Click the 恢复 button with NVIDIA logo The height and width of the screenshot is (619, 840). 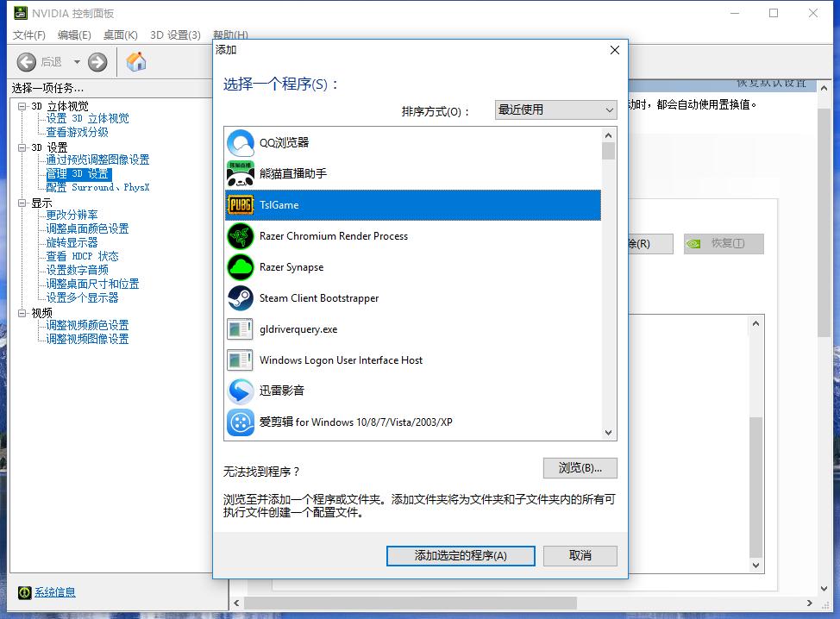(724, 244)
